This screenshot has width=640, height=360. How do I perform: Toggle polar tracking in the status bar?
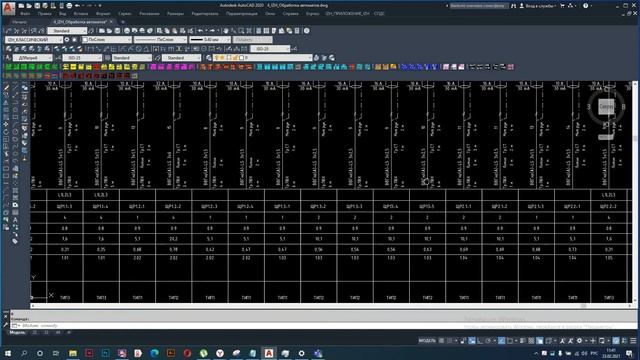click(x=488, y=340)
